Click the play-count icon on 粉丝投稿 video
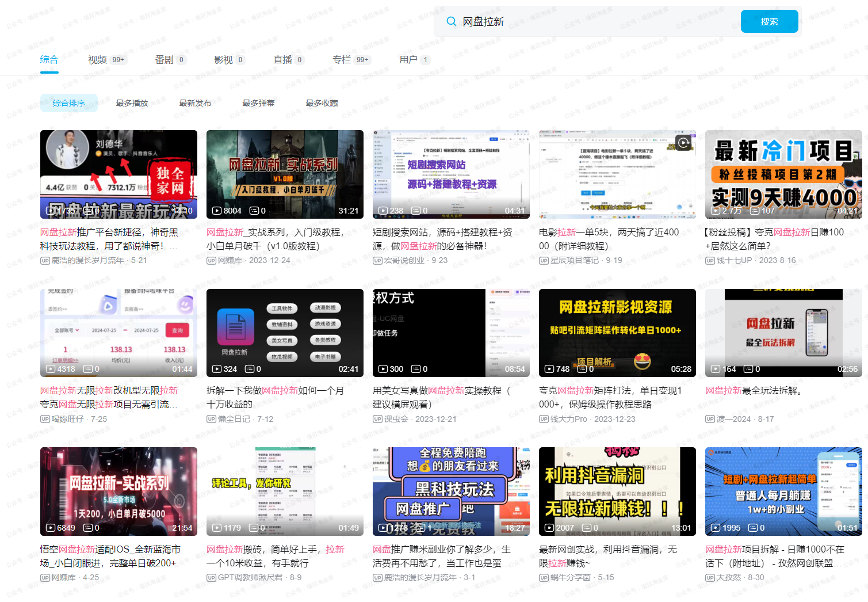 point(716,211)
